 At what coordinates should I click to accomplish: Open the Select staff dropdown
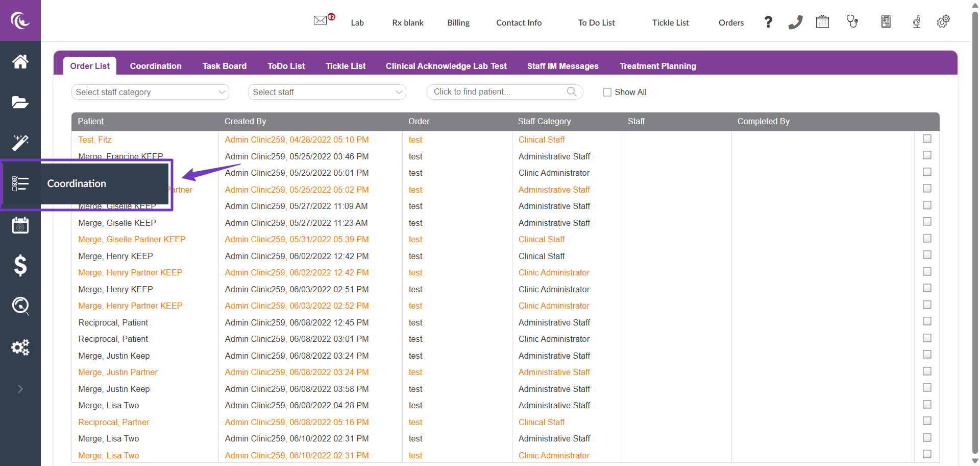327,92
